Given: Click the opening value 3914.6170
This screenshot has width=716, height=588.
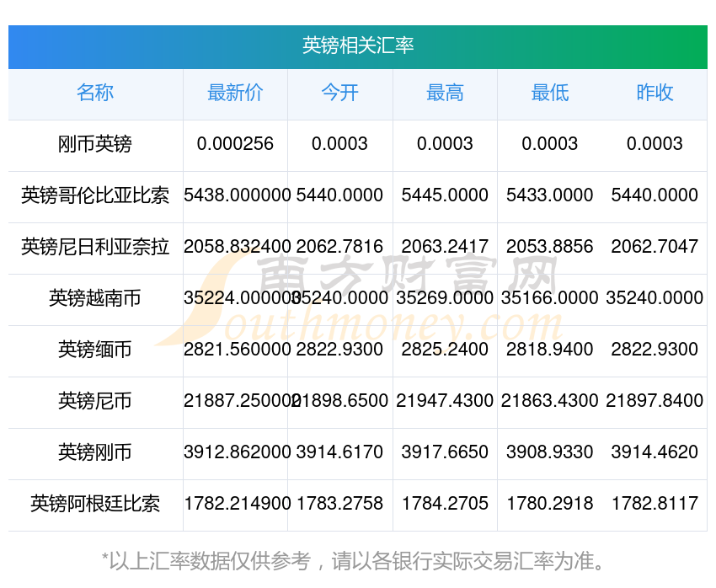Looking at the screenshot, I should click(339, 452).
